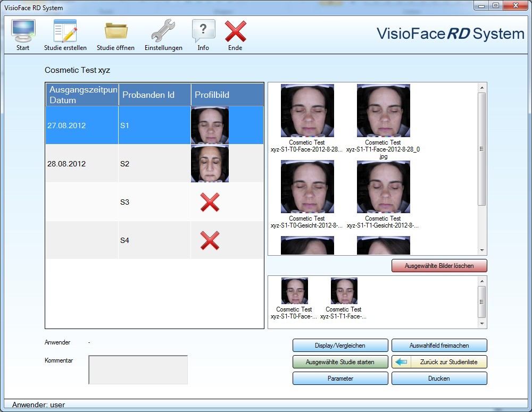This screenshot has width=532, height=412.
Task: Maximize the VisioFace RD System window
Action: [496, 5]
